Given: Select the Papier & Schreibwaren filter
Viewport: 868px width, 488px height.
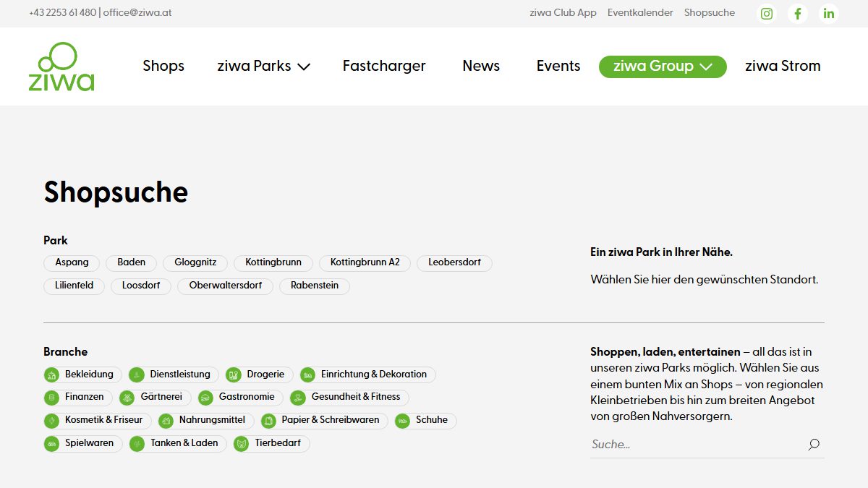Looking at the screenshot, I should pyautogui.click(x=324, y=421).
